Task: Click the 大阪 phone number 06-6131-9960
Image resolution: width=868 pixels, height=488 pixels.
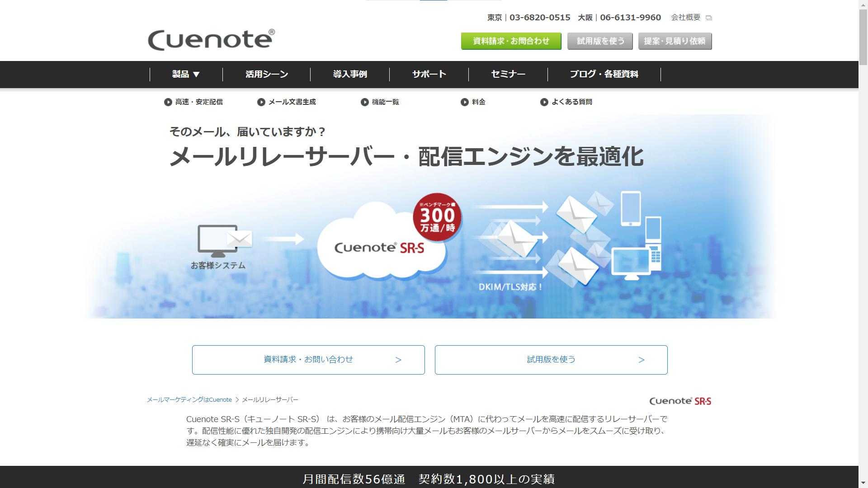Action: (631, 18)
